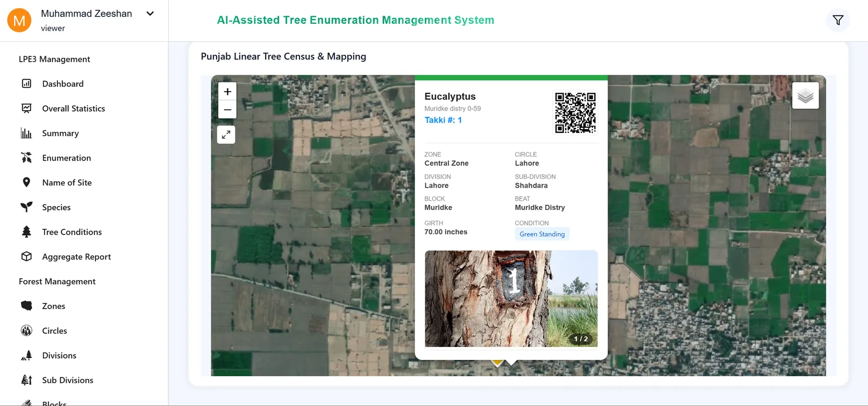Open Name of Site page

pos(67,183)
